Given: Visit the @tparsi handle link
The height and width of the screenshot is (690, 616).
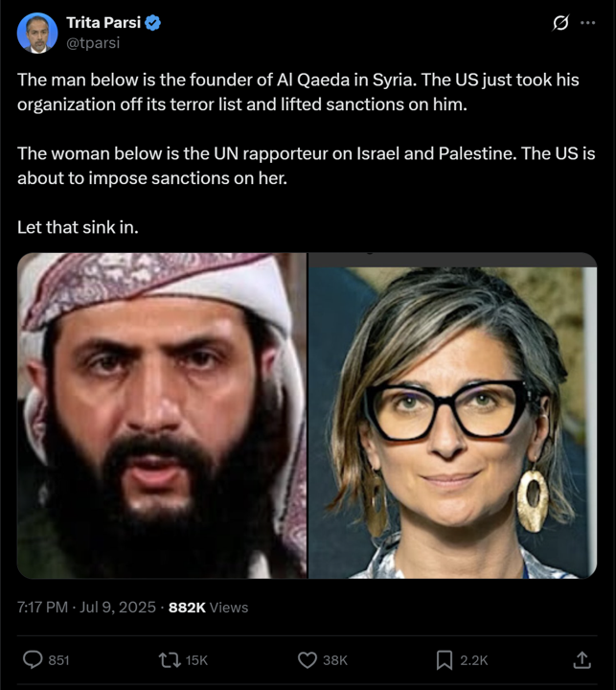Looking at the screenshot, I should 93,43.
